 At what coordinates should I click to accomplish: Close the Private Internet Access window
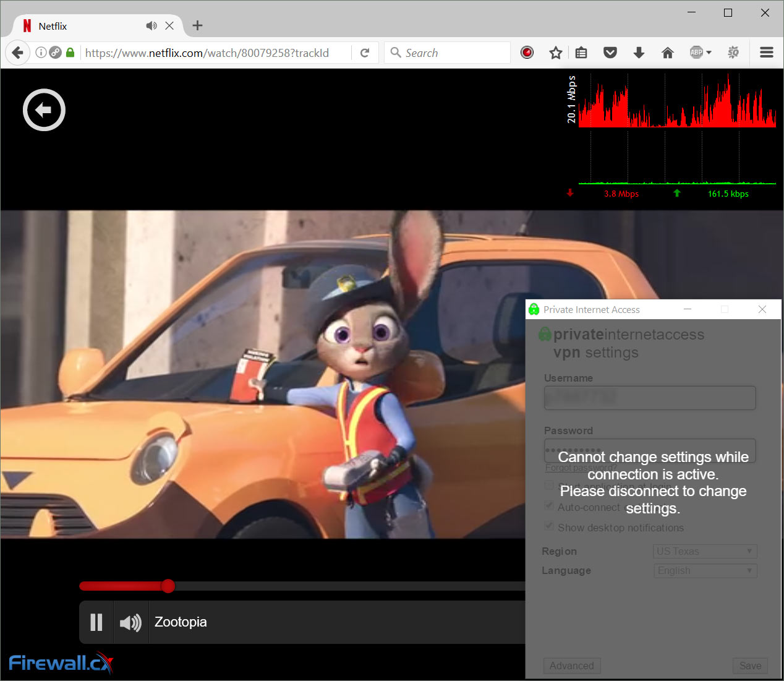click(x=762, y=309)
